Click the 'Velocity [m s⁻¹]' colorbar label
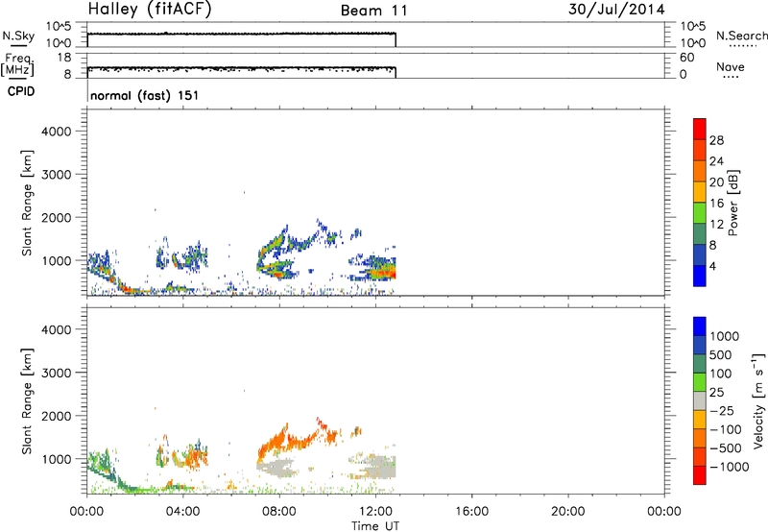Viewport: 768px width, 532px height. pos(758,400)
